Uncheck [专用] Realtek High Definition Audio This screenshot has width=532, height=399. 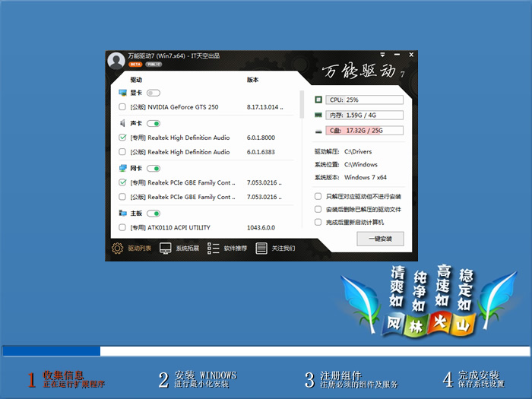pyautogui.click(x=122, y=138)
